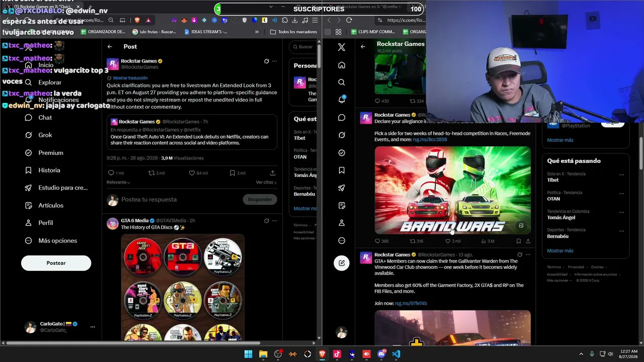Open notifications bell in right window sidebar
Viewport: 644px width, 362px height.
pyautogui.click(x=342, y=100)
